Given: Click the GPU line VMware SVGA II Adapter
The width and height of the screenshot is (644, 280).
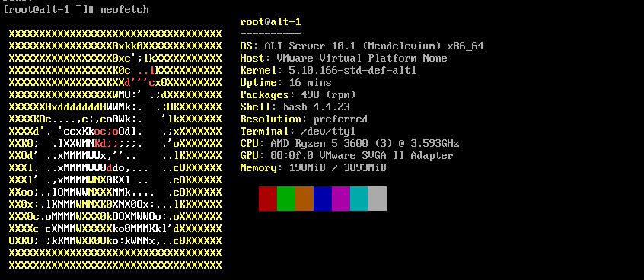Looking at the screenshot, I should [x=346, y=156].
